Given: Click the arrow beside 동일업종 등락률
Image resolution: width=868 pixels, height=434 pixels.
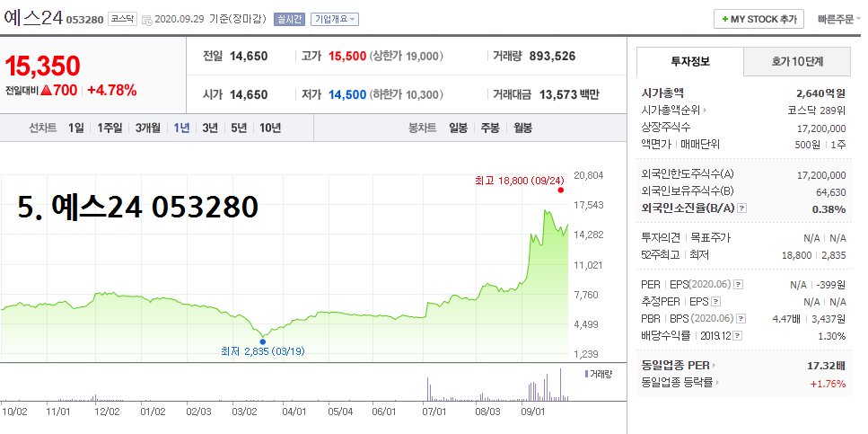Looking at the screenshot, I should pos(718,383).
